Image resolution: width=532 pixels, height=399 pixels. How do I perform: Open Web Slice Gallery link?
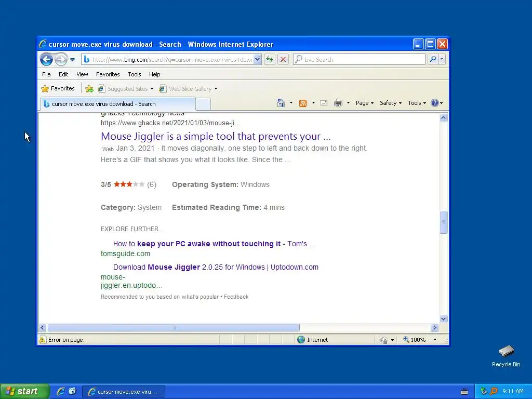tap(186, 88)
